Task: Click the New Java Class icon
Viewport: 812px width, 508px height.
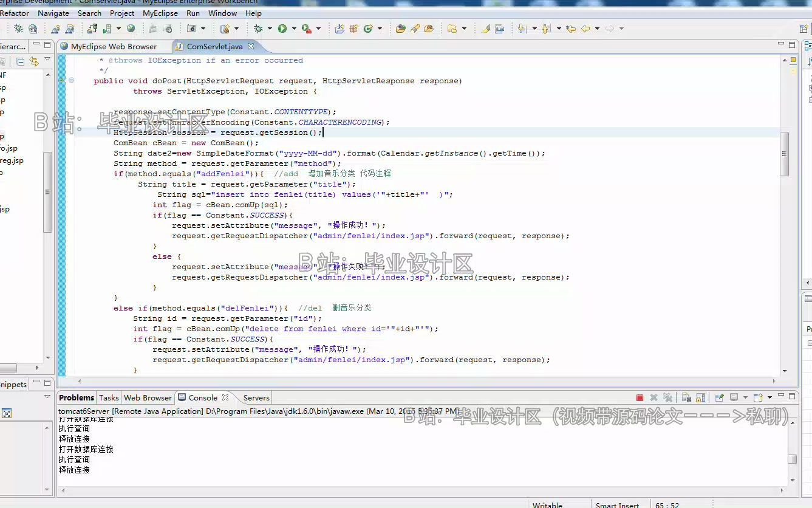Action: 367,29
